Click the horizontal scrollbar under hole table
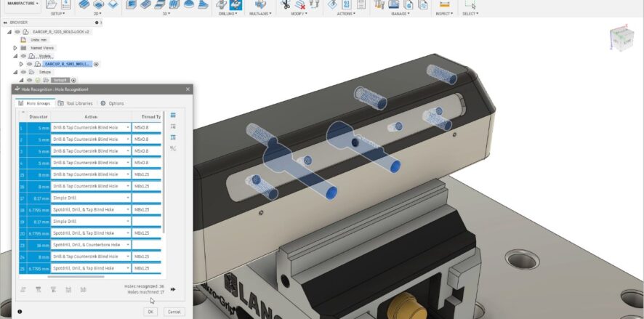 point(76,276)
